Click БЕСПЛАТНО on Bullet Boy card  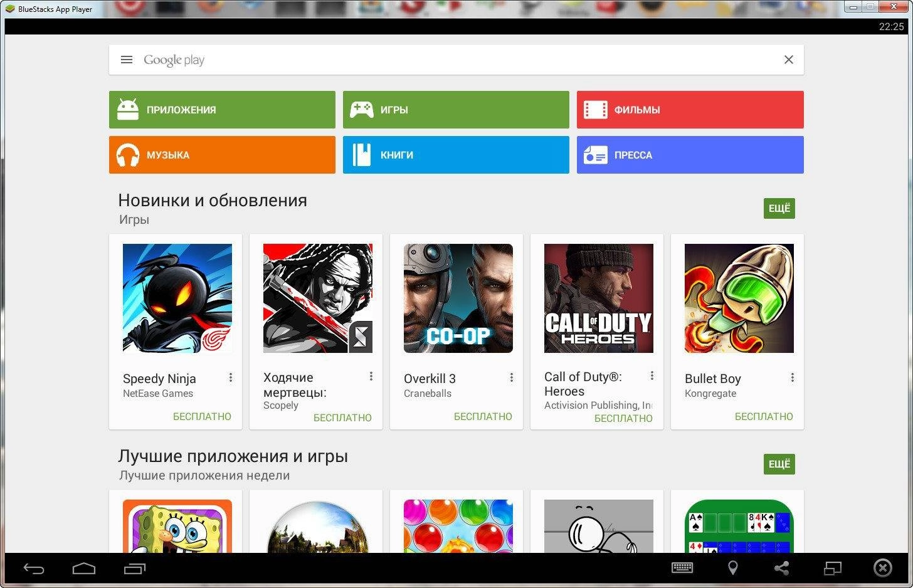764,416
